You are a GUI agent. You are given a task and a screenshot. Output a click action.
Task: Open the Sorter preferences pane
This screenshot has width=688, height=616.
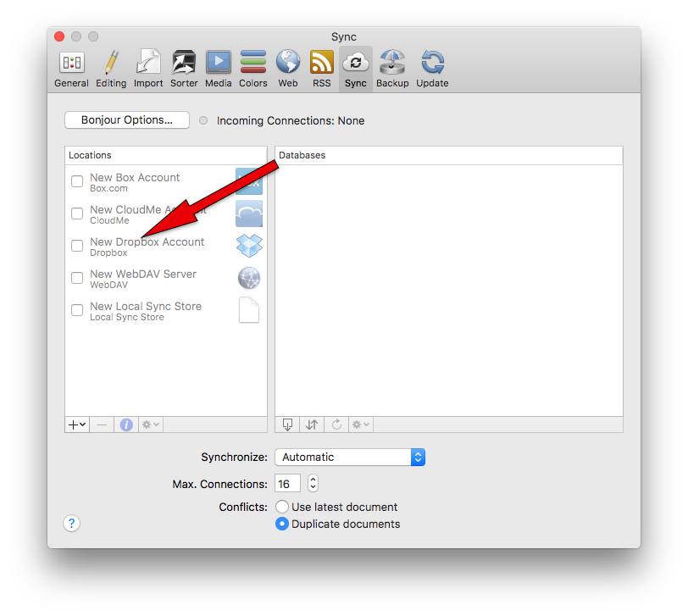(184, 69)
